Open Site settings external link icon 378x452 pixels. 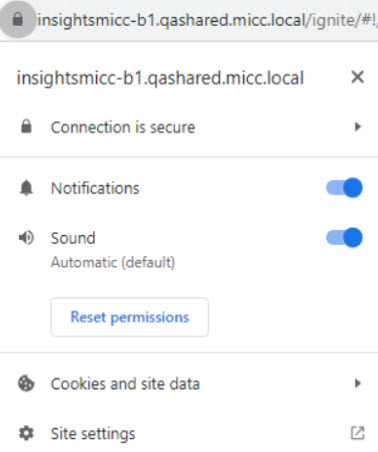(358, 433)
